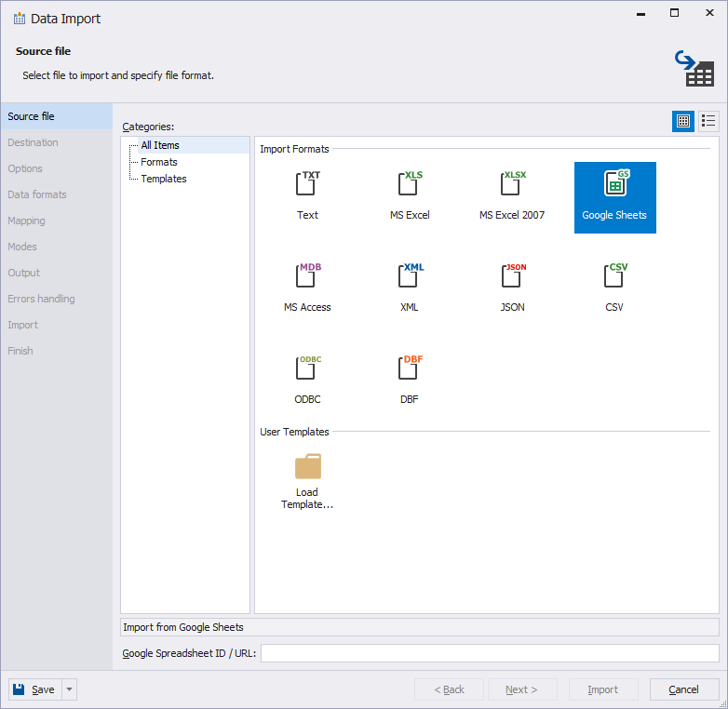Screen dimensions: 728x709
Task: Go to the Errors handling step
Action: pos(56,299)
